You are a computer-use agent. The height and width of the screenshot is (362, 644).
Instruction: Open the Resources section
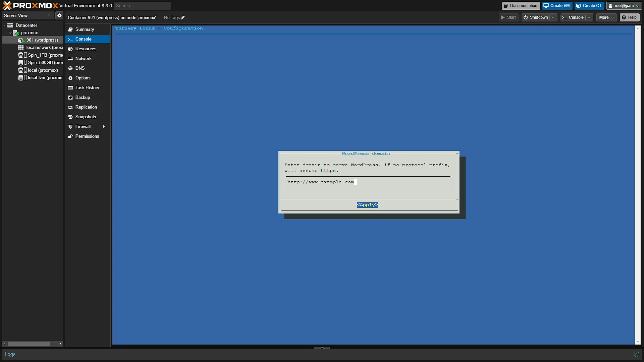pyautogui.click(x=88, y=49)
